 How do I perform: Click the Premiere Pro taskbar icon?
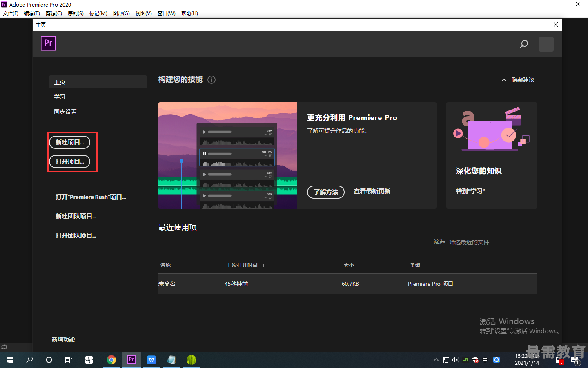(x=131, y=360)
